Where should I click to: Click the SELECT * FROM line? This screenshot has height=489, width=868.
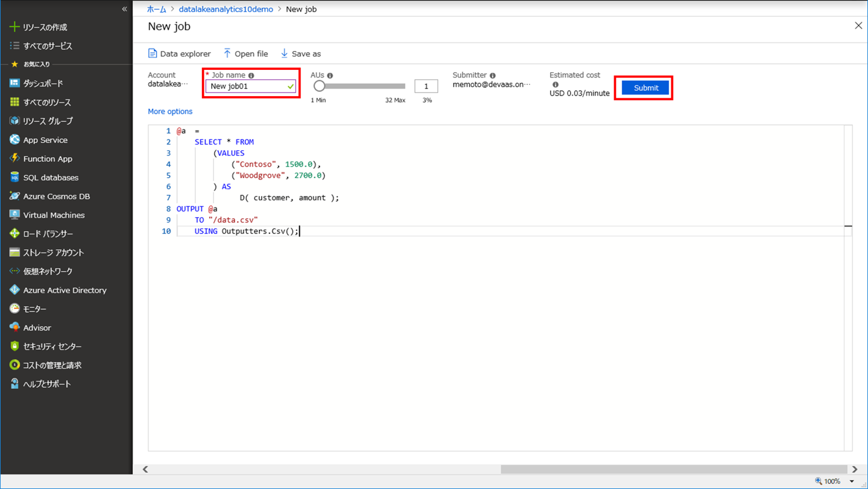(224, 142)
